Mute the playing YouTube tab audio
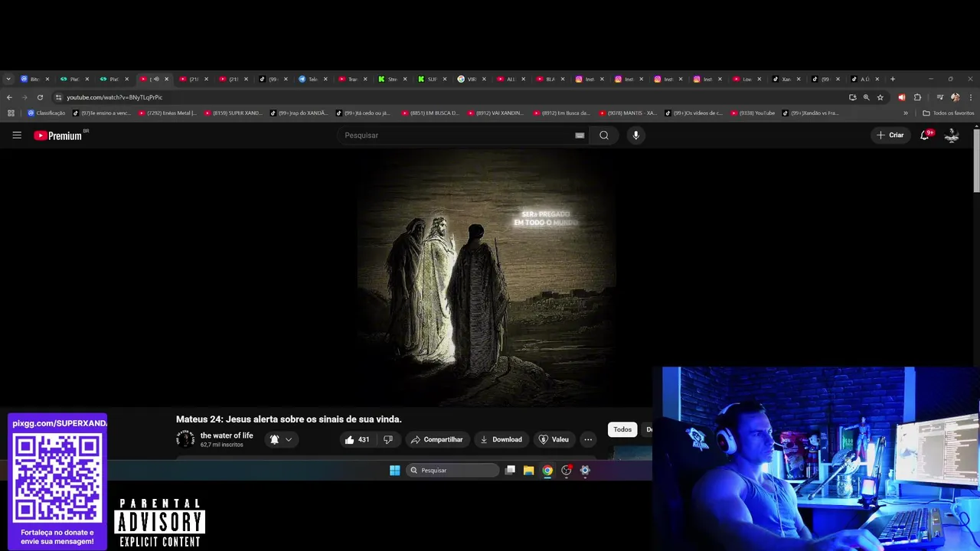 156,79
